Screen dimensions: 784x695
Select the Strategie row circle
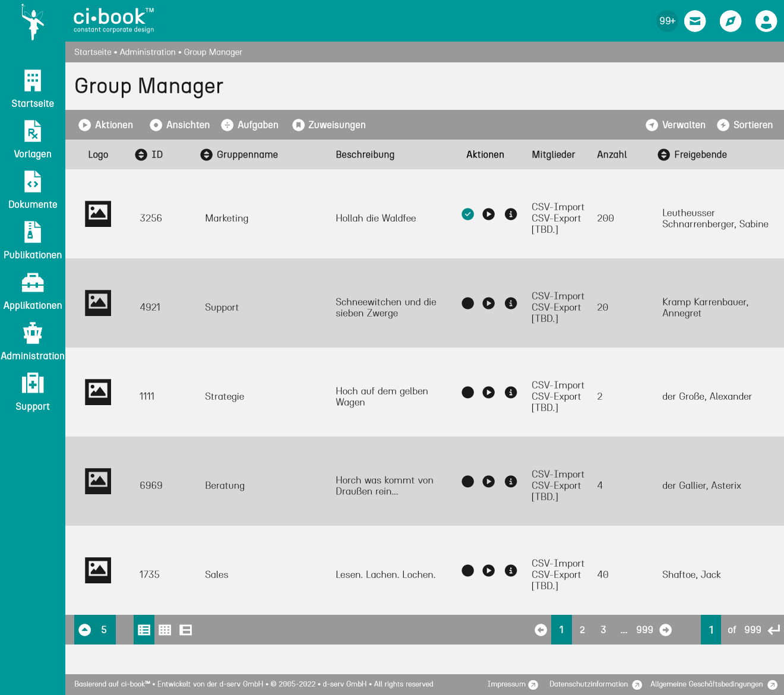(x=468, y=392)
